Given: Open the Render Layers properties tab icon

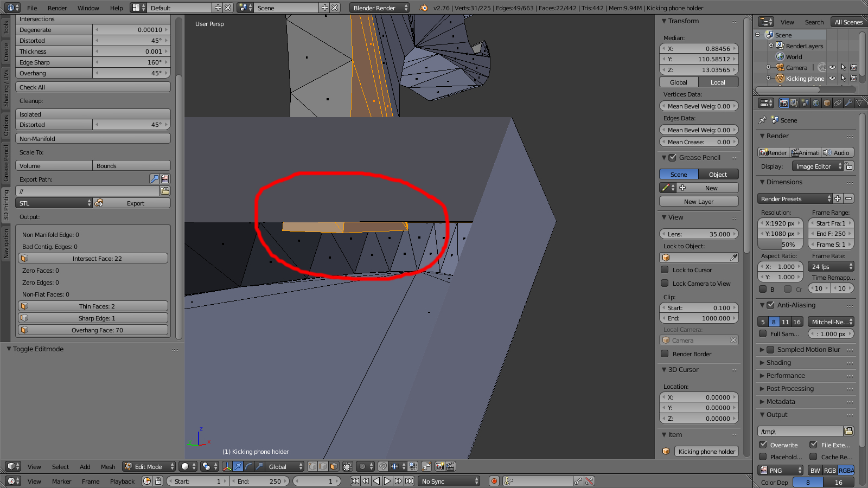Looking at the screenshot, I should [794, 103].
